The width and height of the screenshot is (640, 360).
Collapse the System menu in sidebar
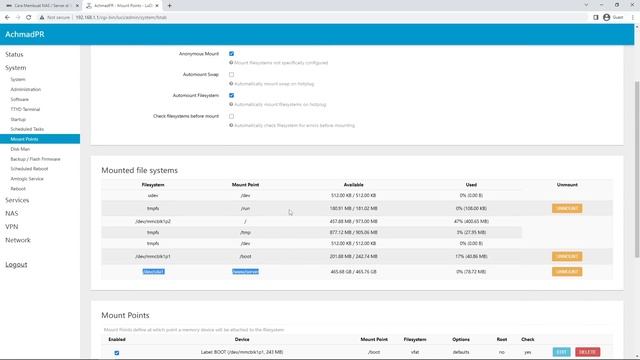pos(16,68)
